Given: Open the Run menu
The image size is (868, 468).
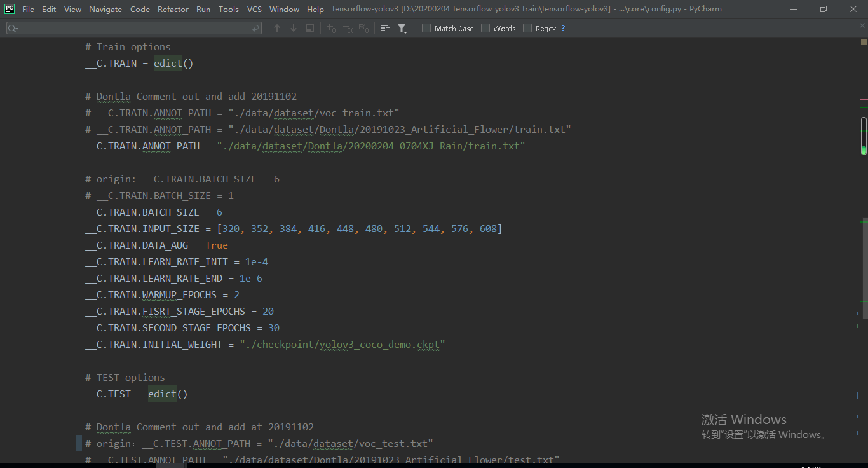Looking at the screenshot, I should click(203, 9).
